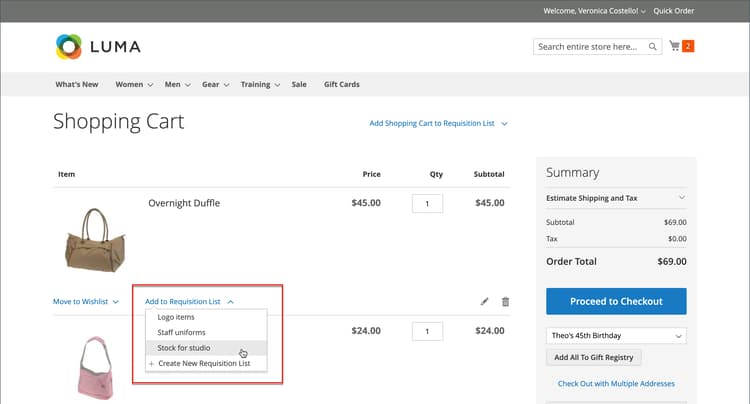Click the Order Total $69.00 value
The height and width of the screenshot is (404, 750).
tap(672, 262)
